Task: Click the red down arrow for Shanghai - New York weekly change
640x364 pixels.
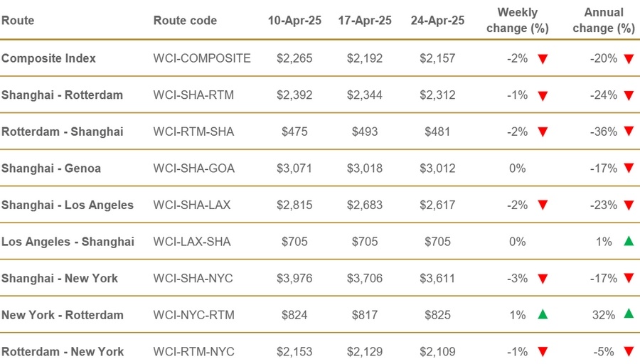Action: click(x=543, y=279)
